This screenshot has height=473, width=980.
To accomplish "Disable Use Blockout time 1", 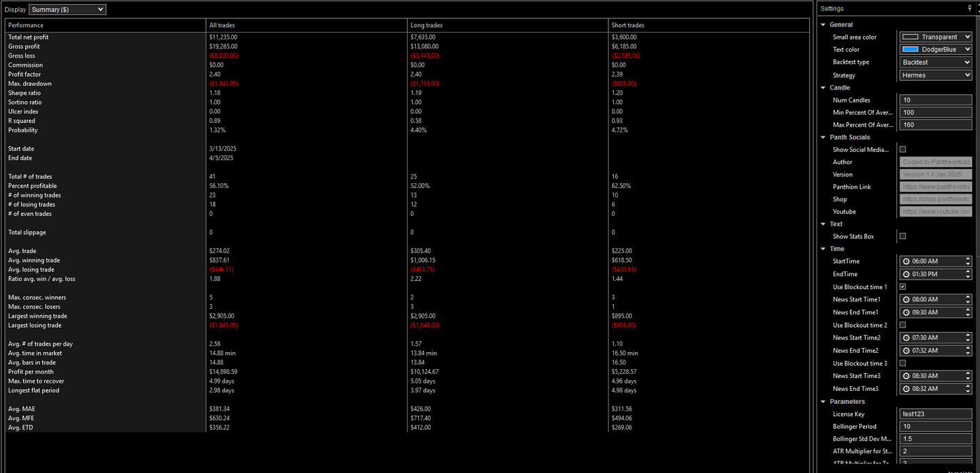I will (x=903, y=287).
